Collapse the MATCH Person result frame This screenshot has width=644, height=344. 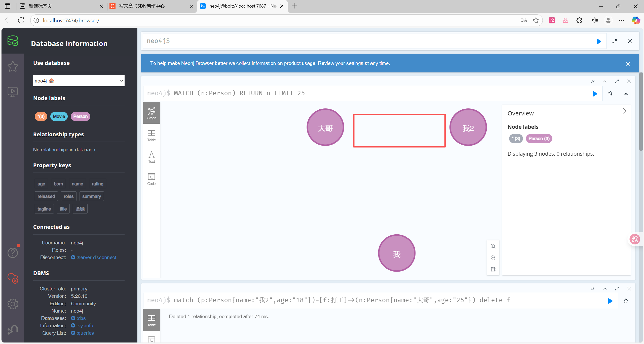pyautogui.click(x=605, y=81)
